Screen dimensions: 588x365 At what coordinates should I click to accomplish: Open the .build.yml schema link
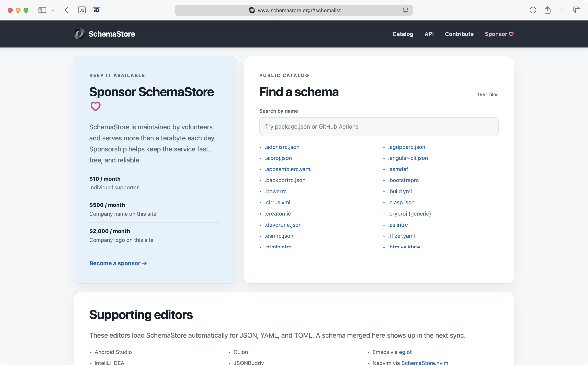[400, 191]
